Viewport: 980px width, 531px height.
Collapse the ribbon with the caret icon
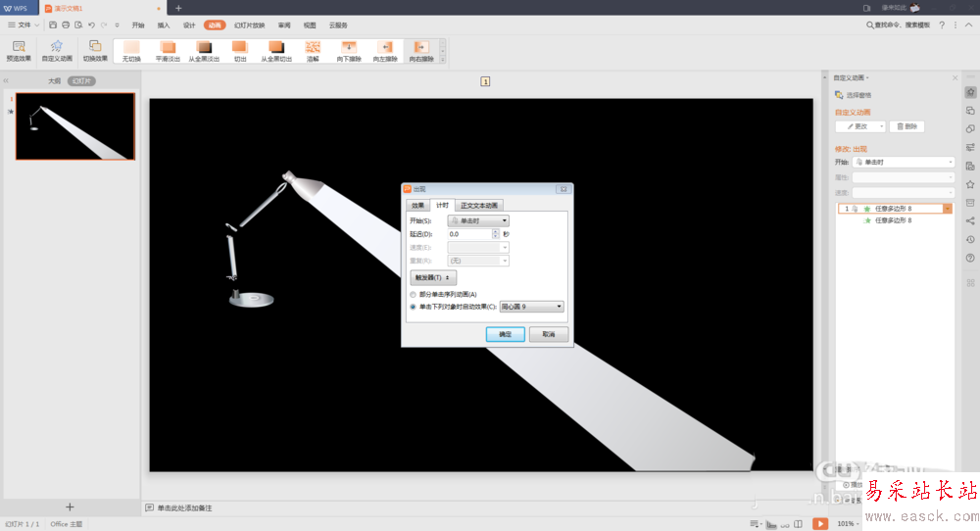[x=969, y=25]
